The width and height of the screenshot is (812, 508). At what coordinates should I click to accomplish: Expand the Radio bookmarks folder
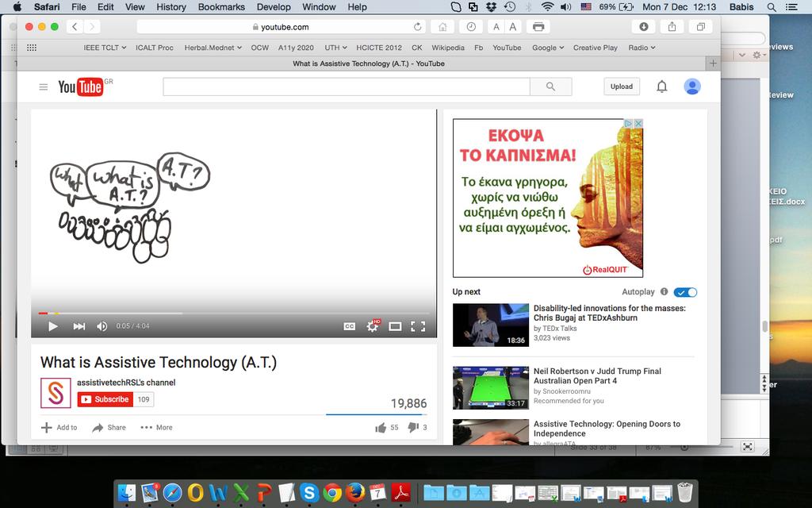coord(642,48)
